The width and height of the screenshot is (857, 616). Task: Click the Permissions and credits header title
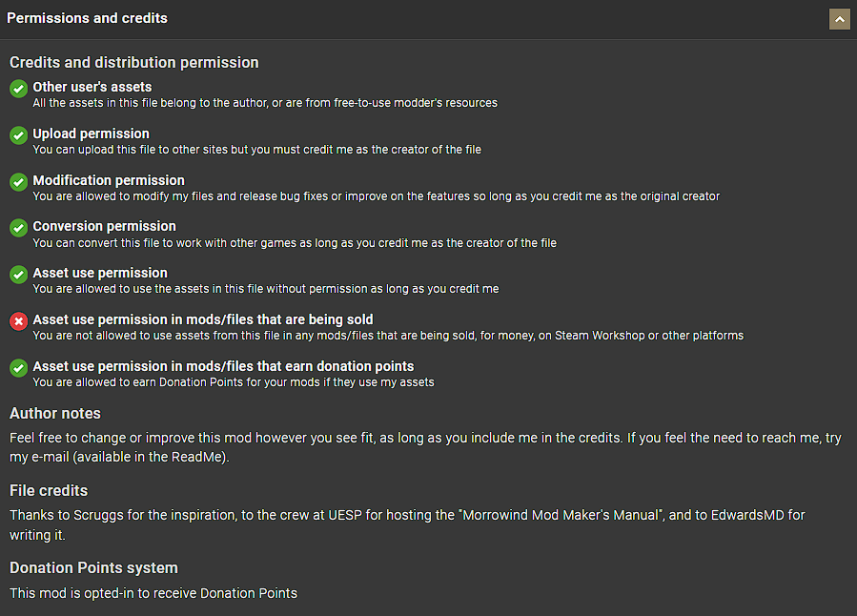pos(87,18)
